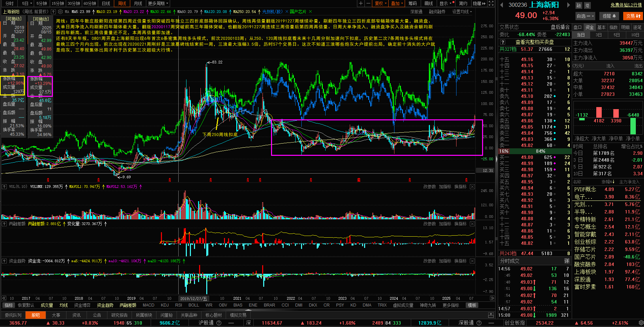Click 2019/12/27 date marker on timeline
The image size is (644, 327).
193,298
